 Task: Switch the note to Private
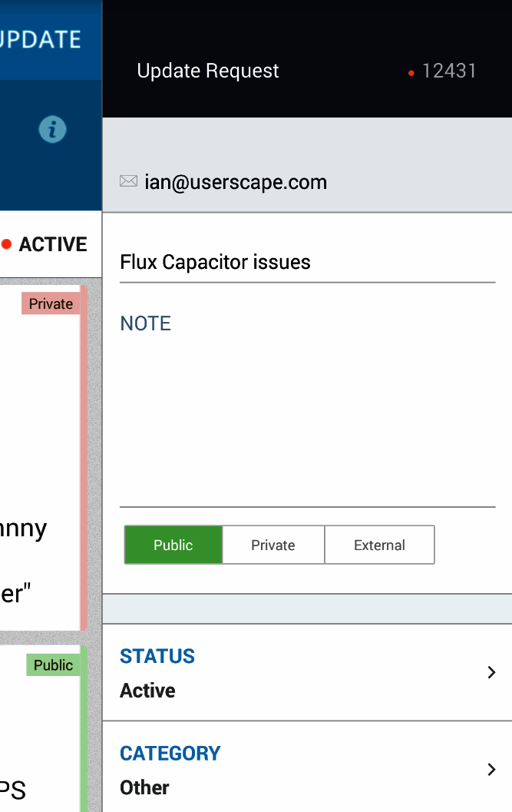coord(273,545)
